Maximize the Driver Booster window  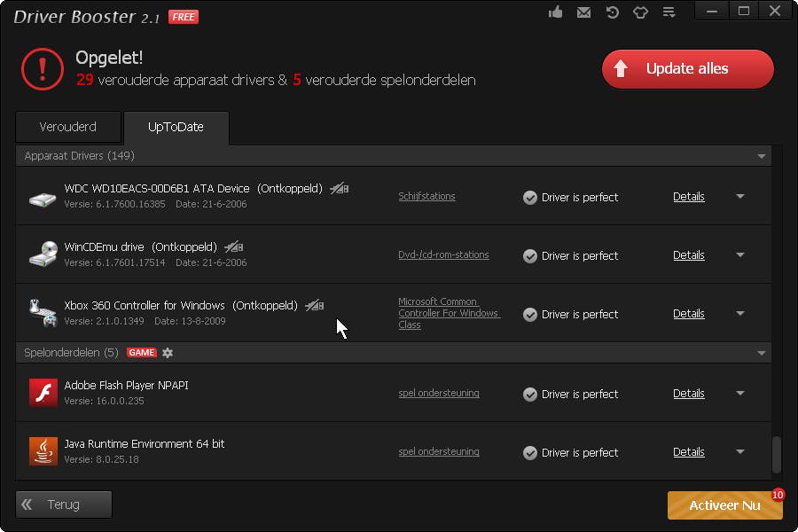click(744, 12)
